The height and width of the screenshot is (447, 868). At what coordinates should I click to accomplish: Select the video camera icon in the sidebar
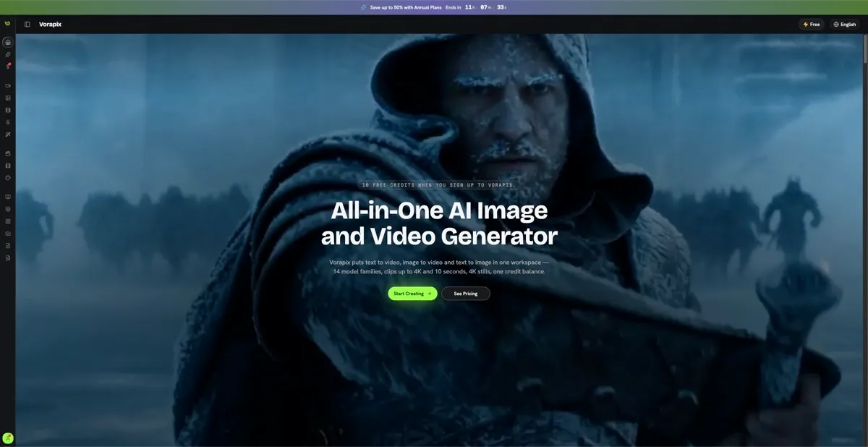(8, 85)
